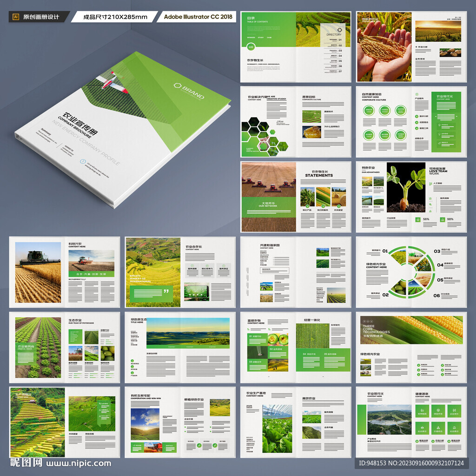The width and height of the screenshot is (476, 476).
Task: Click the green icon beside 56%
Action: coord(418,219)
